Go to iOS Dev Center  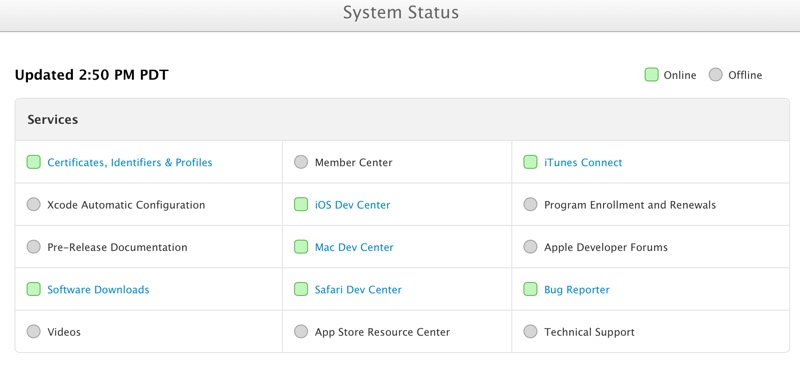353,205
